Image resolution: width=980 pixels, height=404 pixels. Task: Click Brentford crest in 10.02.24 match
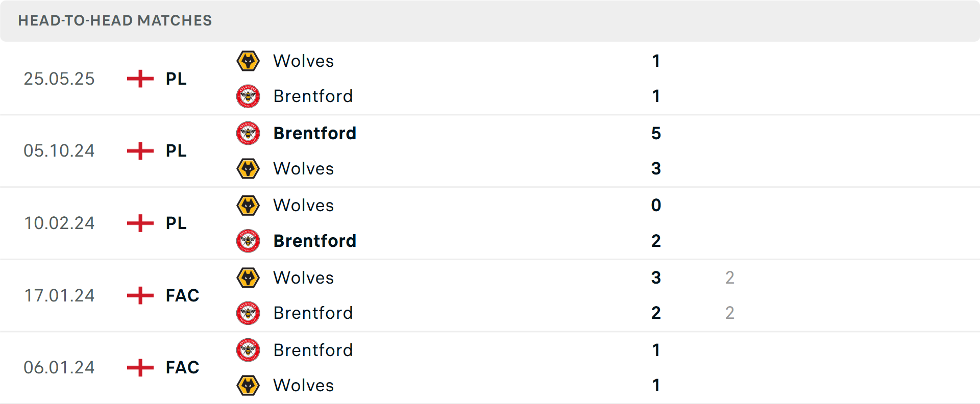point(248,241)
